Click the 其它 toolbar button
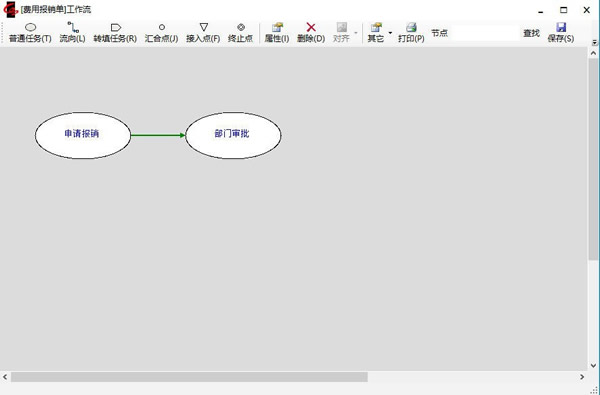600x395 pixels. click(375, 33)
